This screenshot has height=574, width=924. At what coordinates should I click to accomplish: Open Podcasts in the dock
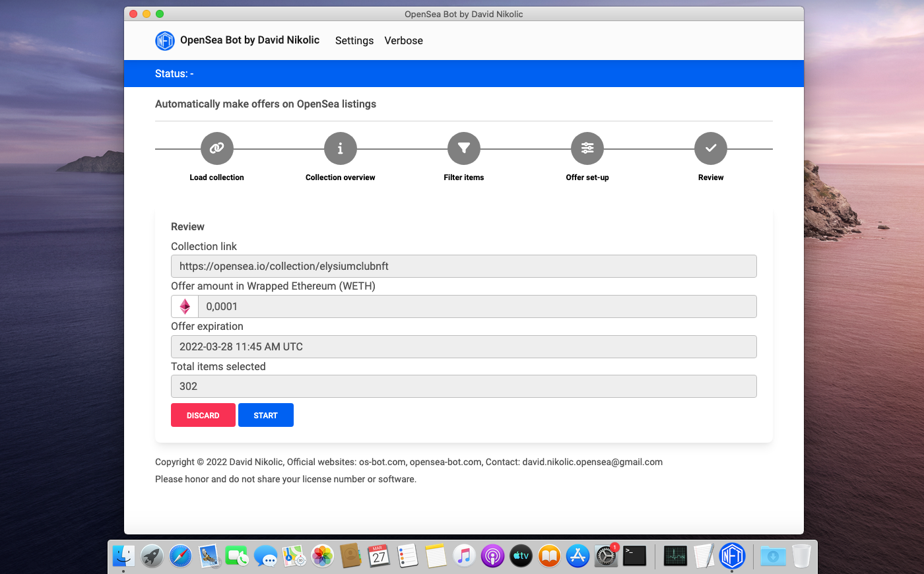pyautogui.click(x=492, y=556)
